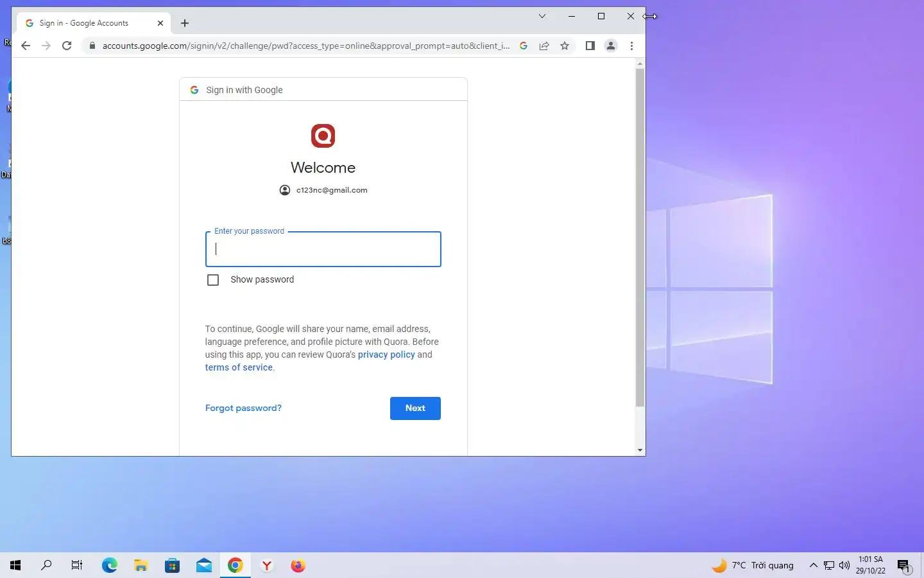Screen dimensions: 924x578
Task: Click the account avatar beside c123nc@gmail.com
Action: (x=285, y=190)
